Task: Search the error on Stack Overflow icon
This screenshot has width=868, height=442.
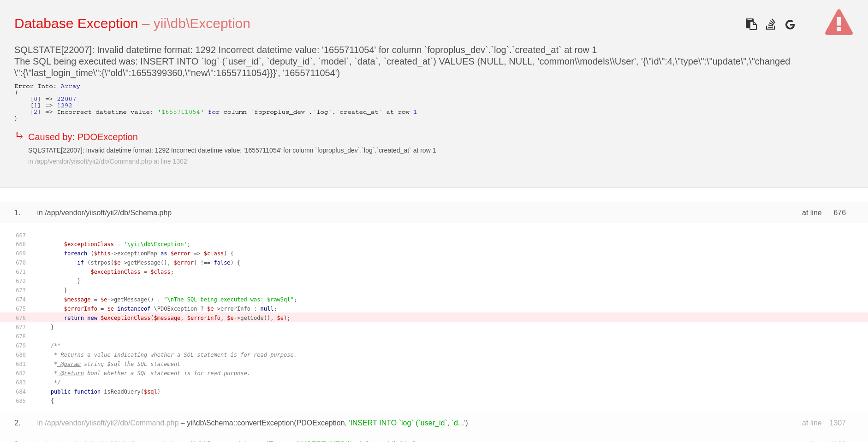Action: [770, 24]
